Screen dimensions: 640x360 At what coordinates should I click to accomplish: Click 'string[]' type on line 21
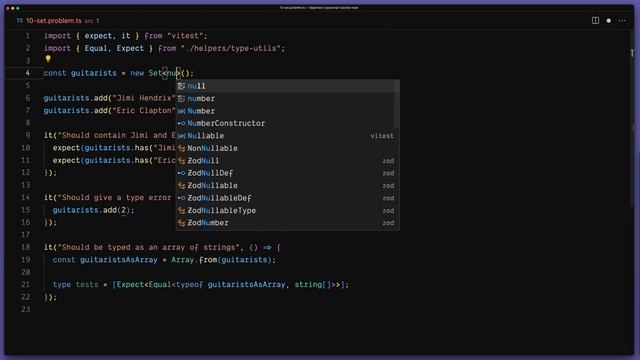[313, 285]
